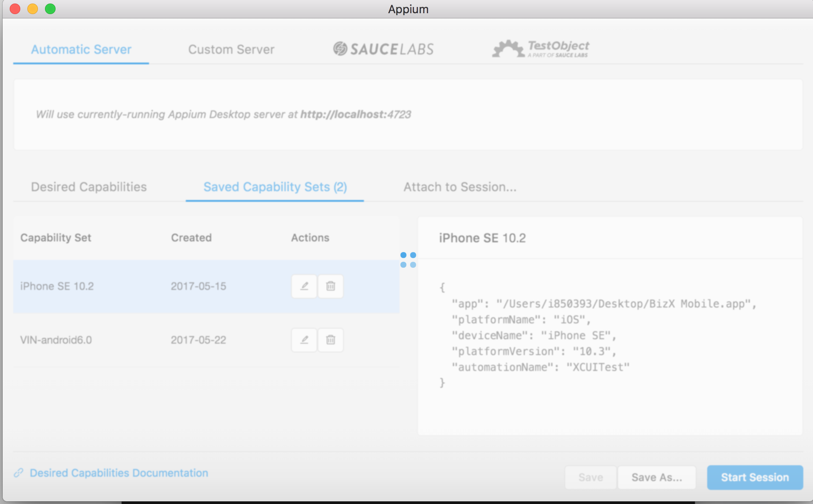The image size is (813, 504).
Task: Open the Desired Capabilities tab
Action: [x=89, y=187]
